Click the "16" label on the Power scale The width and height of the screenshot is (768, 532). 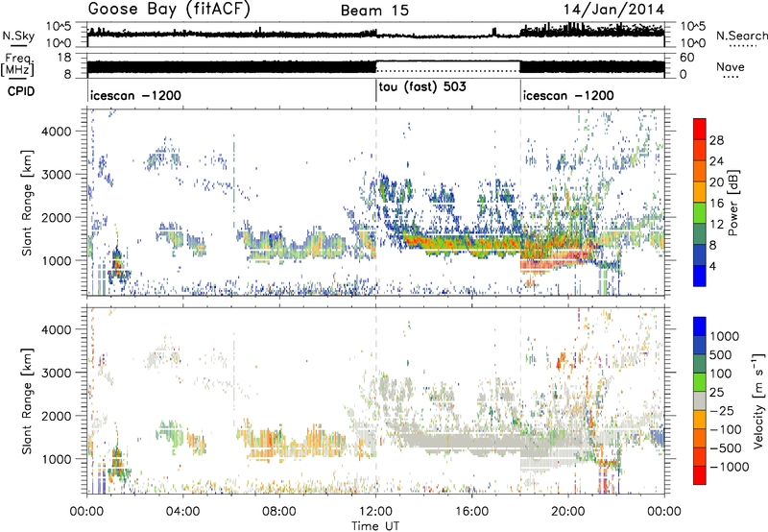coord(716,204)
